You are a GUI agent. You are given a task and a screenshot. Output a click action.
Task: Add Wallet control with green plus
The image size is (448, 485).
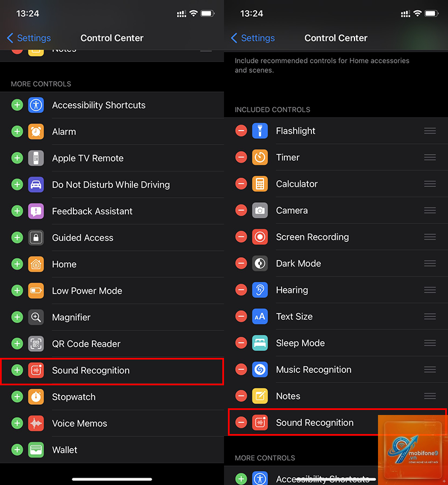click(x=17, y=450)
